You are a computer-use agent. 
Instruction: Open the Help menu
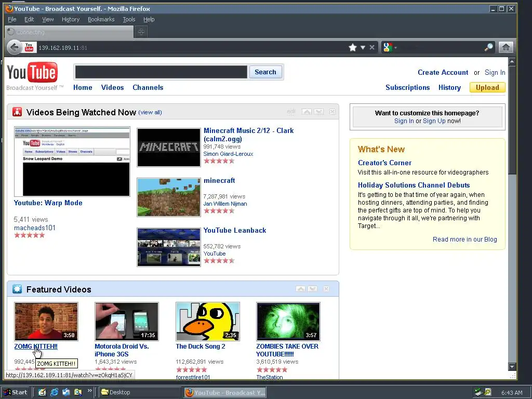149,19
